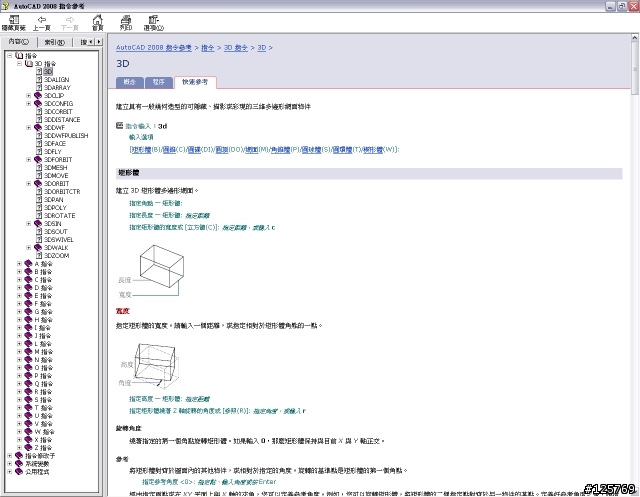640x497 pixels.
Task: Click the content scrollbar up arrow
Action: pos(635,38)
